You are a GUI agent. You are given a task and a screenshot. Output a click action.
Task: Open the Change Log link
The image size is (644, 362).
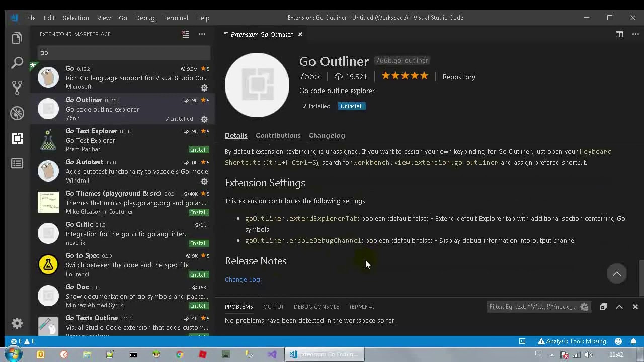243,279
